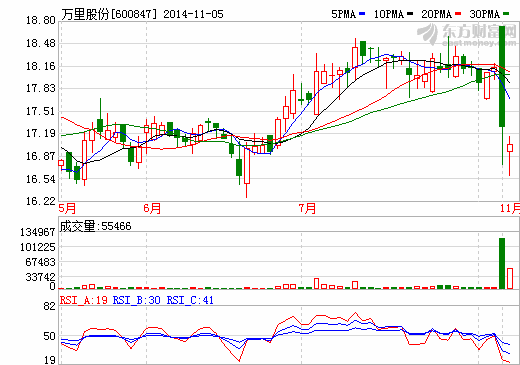Image resolution: width=520 pixels, height=365 pixels.
Task: Click the 16.22 price axis label
Action: (41, 201)
